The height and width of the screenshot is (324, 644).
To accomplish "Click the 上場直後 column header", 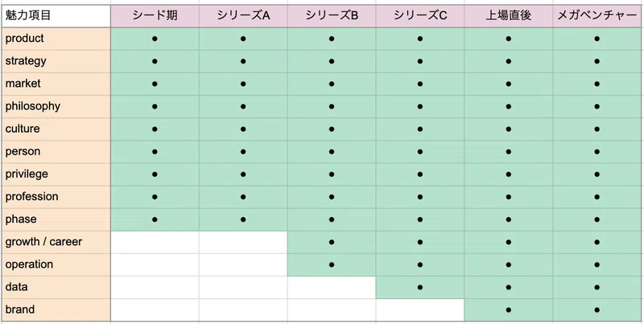I will [509, 16].
